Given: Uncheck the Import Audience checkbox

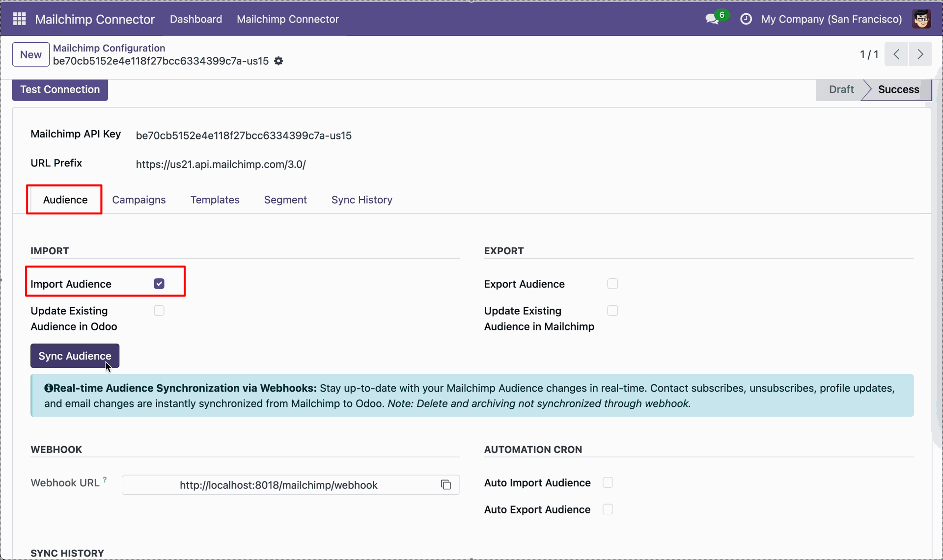Looking at the screenshot, I should tap(159, 284).
